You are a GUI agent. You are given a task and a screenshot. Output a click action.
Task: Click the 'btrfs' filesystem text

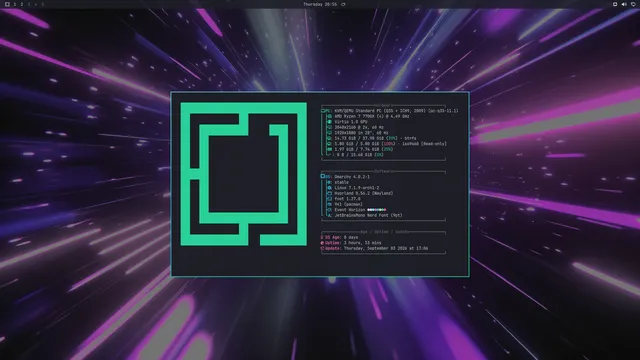coord(410,138)
